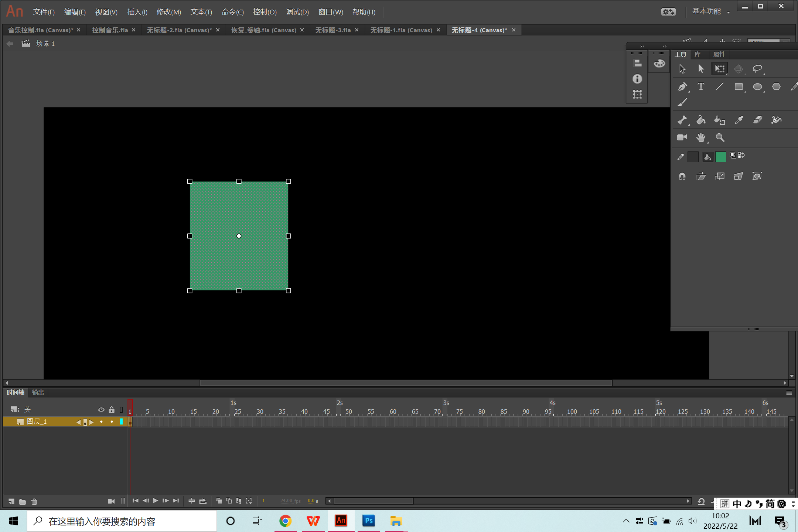Expand the collapsed color panel dock arrows

[x=664, y=47]
